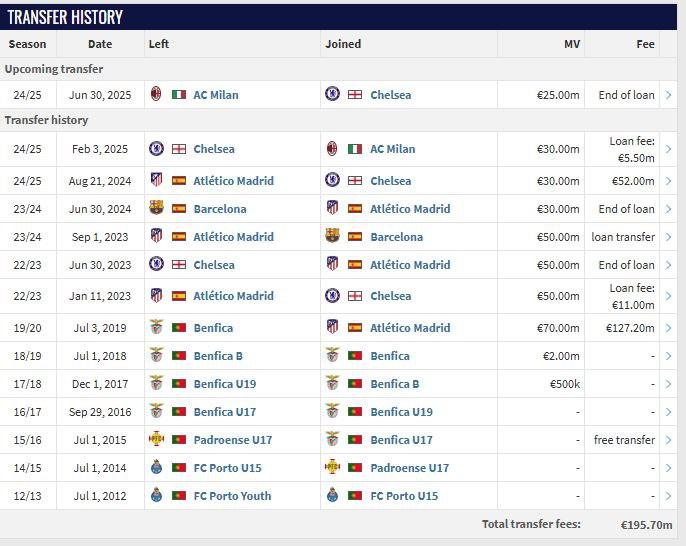Expand arrow for free transfer row, Jul 1, 2015

[668, 440]
